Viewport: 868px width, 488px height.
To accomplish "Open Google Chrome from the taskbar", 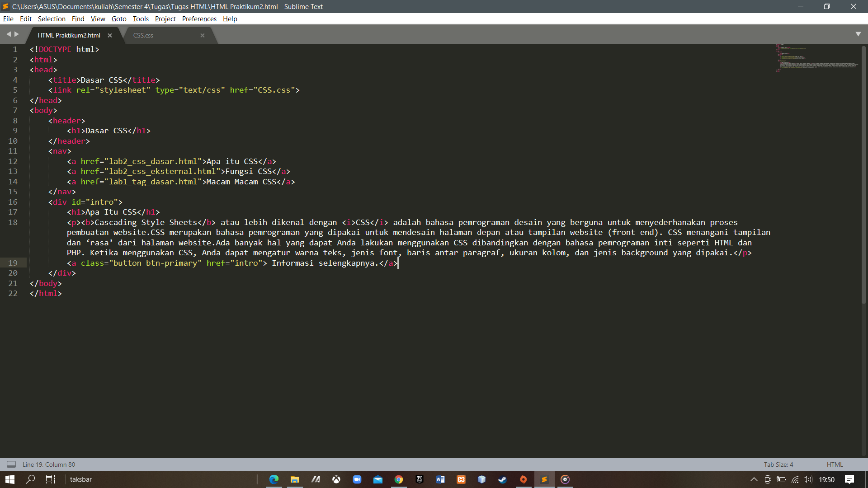I will pyautogui.click(x=399, y=479).
